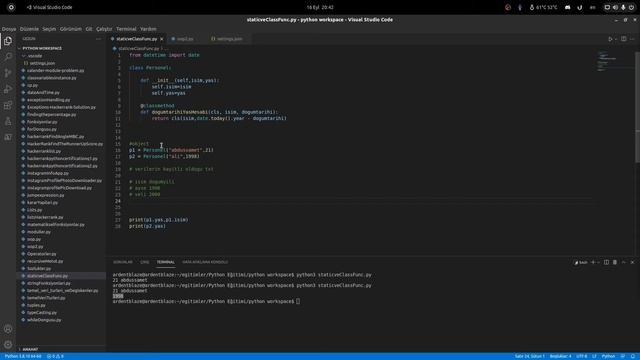The image size is (640, 360).
Task: Click the editor vertical scrollbar
Action: 637,106
